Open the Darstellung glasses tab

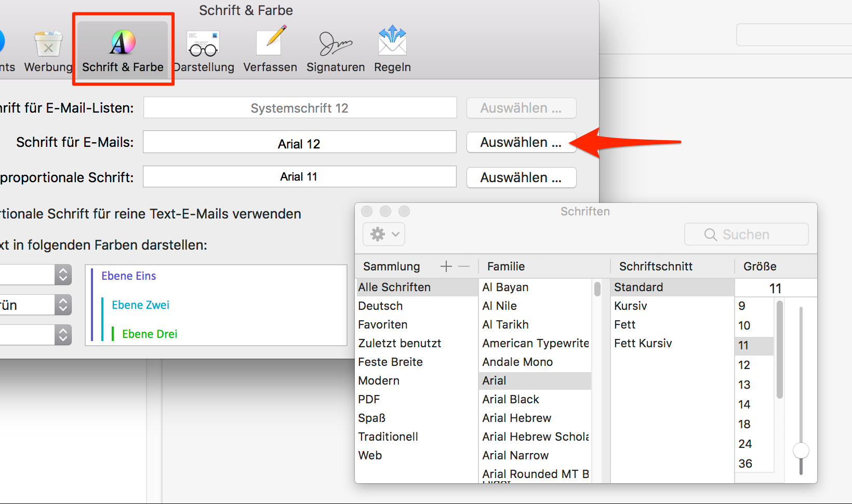pos(204,51)
